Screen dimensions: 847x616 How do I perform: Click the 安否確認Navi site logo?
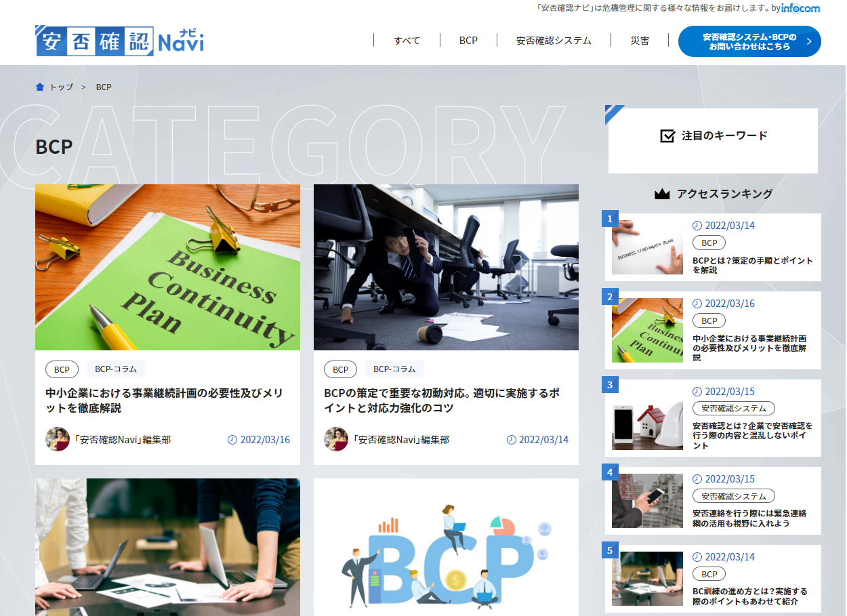119,41
